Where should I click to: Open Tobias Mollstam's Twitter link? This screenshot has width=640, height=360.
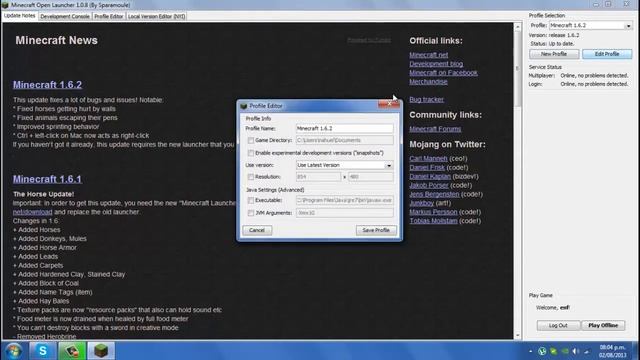[433, 221]
